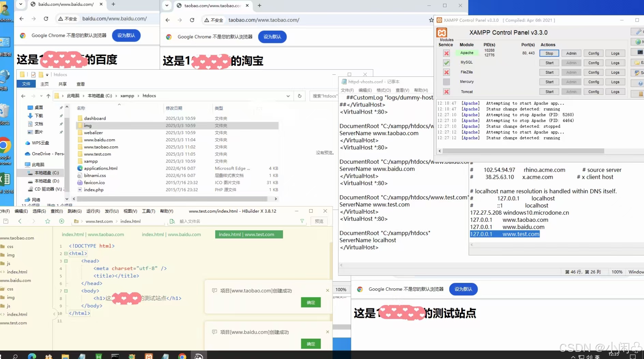Switch to index.html | www.baidu.com tab
Screen dimensions: 644x359
pos(171,234)
